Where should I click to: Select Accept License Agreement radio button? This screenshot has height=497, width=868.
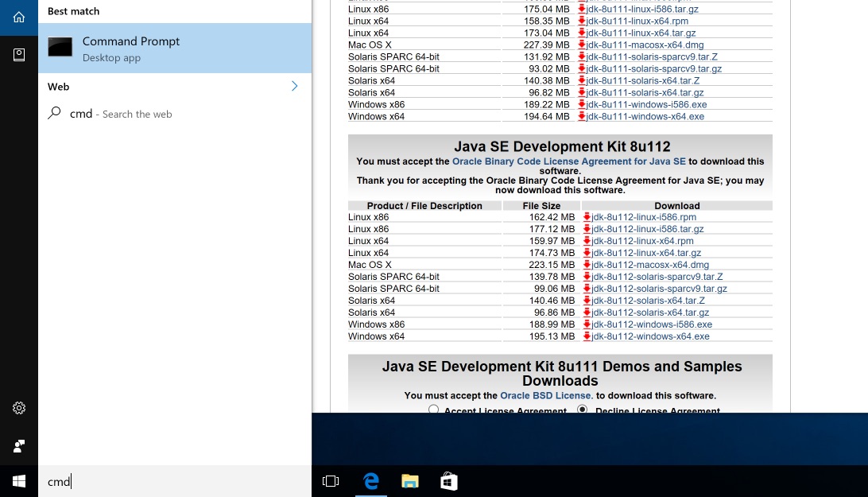(x=433, y=409)
